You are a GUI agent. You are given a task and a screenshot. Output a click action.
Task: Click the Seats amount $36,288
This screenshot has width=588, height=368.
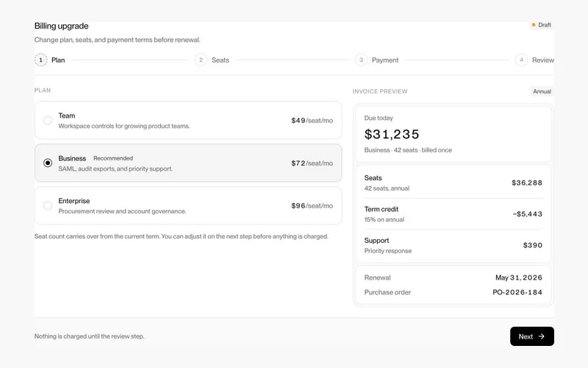(x=527, y=183)
